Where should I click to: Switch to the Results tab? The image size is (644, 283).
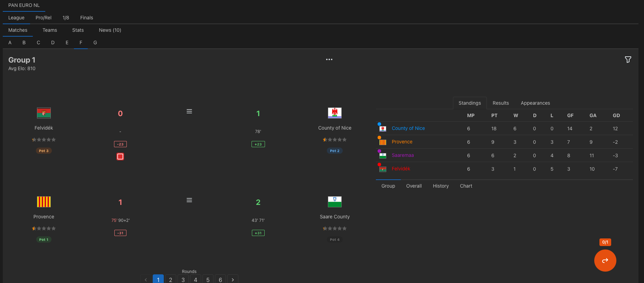[501, 103]
